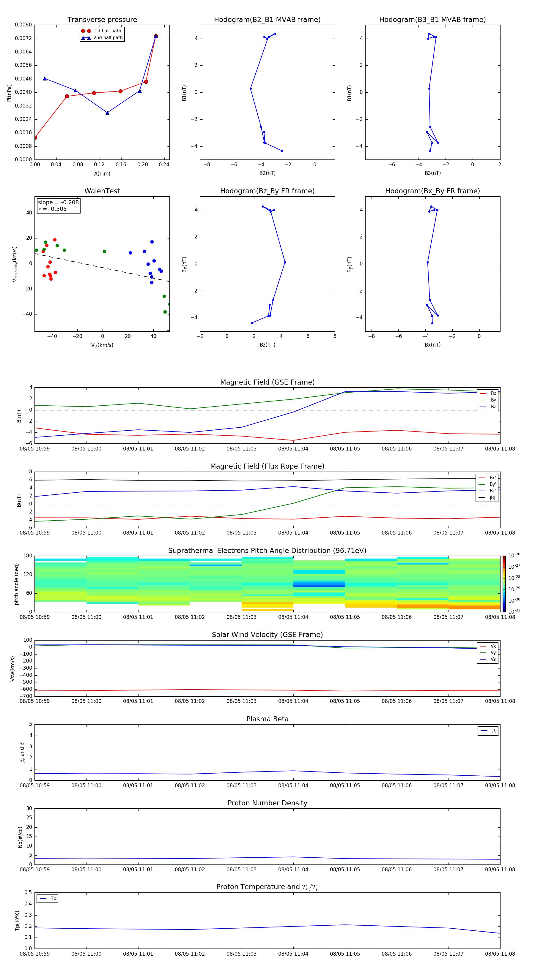The height and width of the screenshot is (980, 535).
Task: Click the 'WalenTest' plot title
Action: point(102,191)
